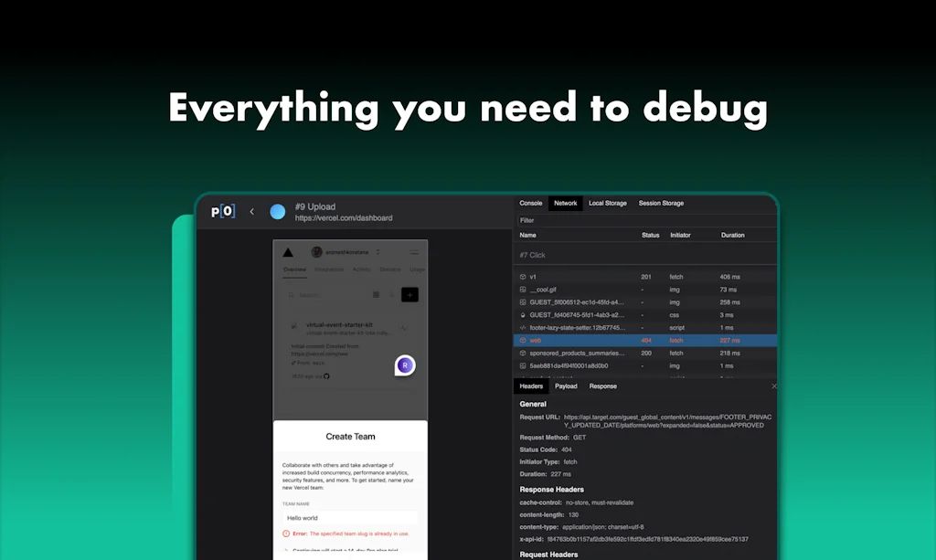
Task: Show the Response tab of the request
Action: click(602, 386)
